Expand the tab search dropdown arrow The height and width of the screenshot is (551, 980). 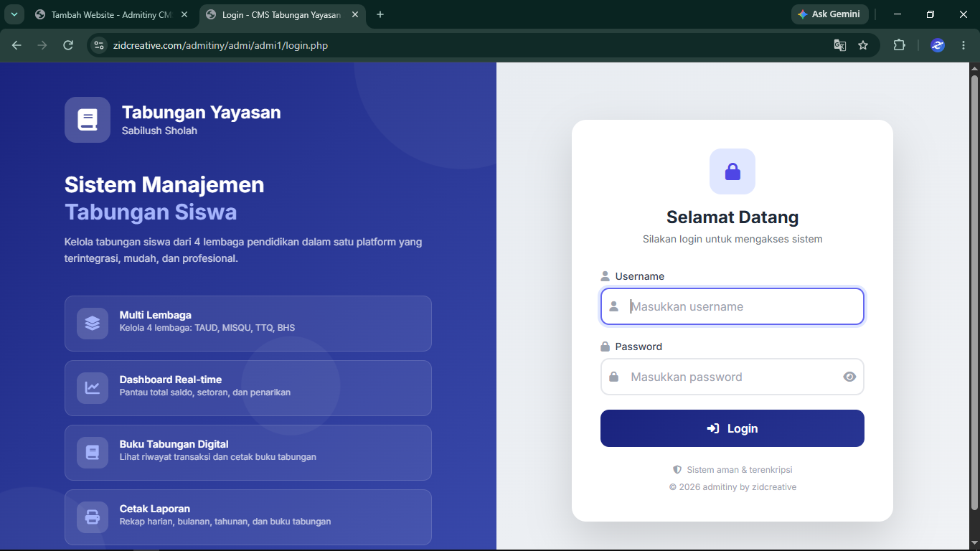coord(14,14)
